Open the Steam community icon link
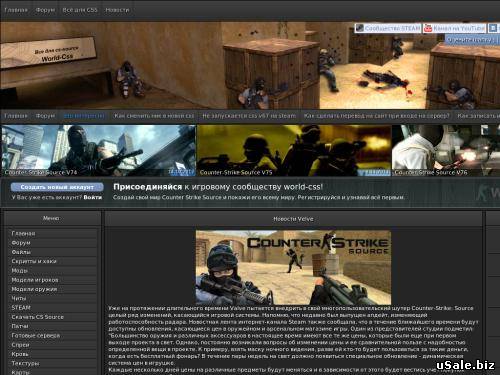Screen dimensions: 500x375 click(359, 28)
